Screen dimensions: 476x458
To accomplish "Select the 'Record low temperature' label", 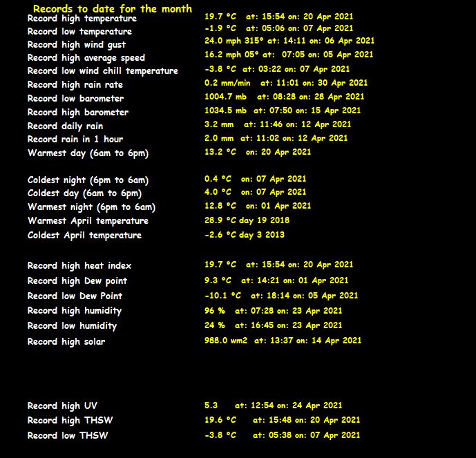I will pos(79,32).
